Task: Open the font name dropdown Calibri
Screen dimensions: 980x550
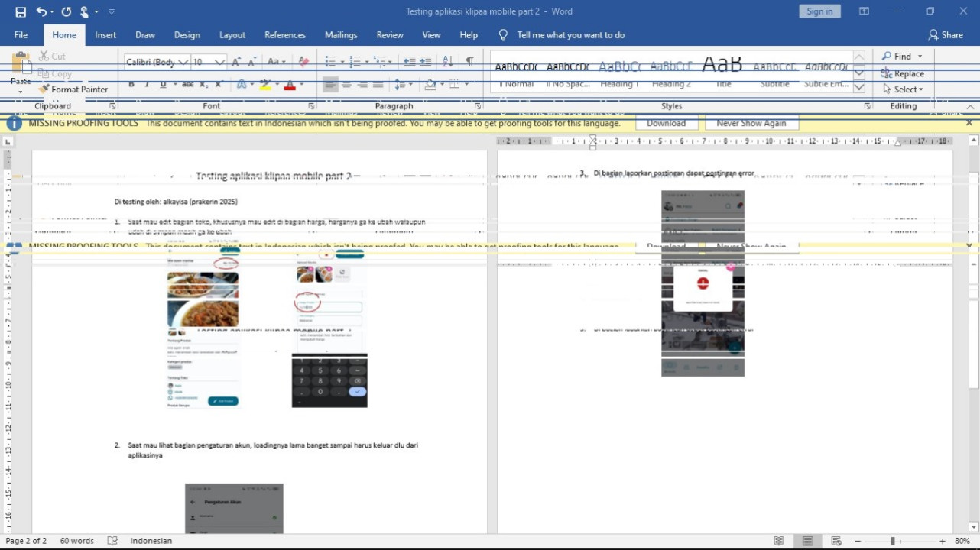Action: point(182,62)
